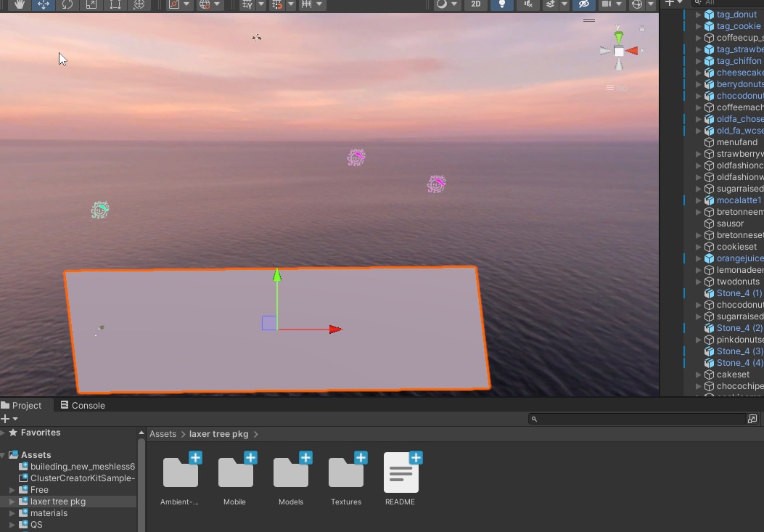This screenshot has height=532, width=764.
Task: Select the Scale tool
Action: [x=91, y=4]
